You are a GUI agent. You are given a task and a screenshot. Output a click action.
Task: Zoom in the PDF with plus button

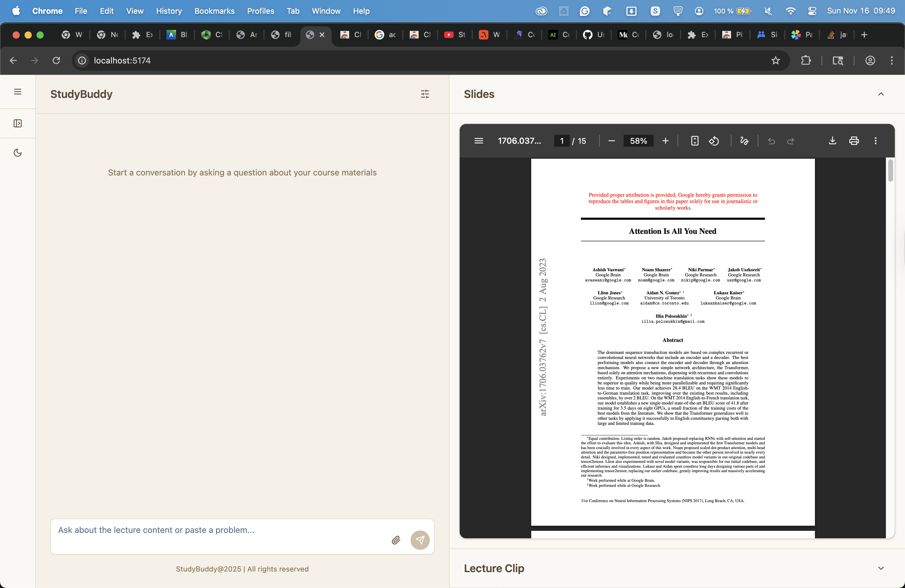[666, 141]
